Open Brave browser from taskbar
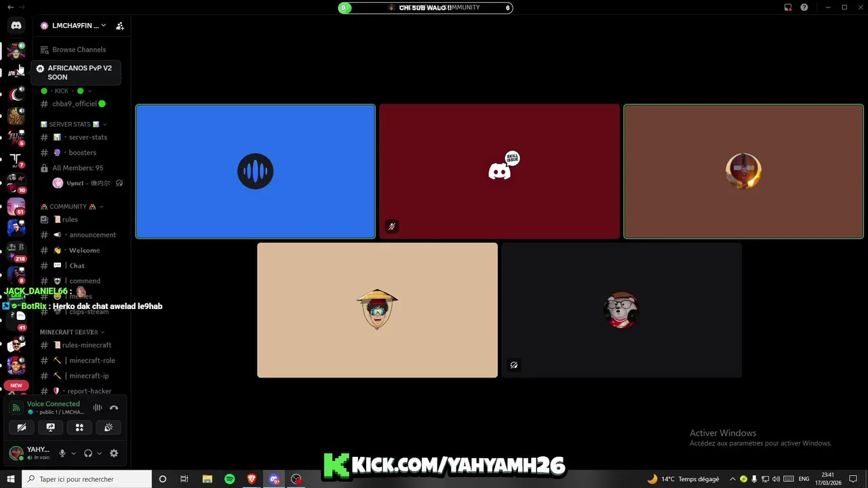 point(252,479)
